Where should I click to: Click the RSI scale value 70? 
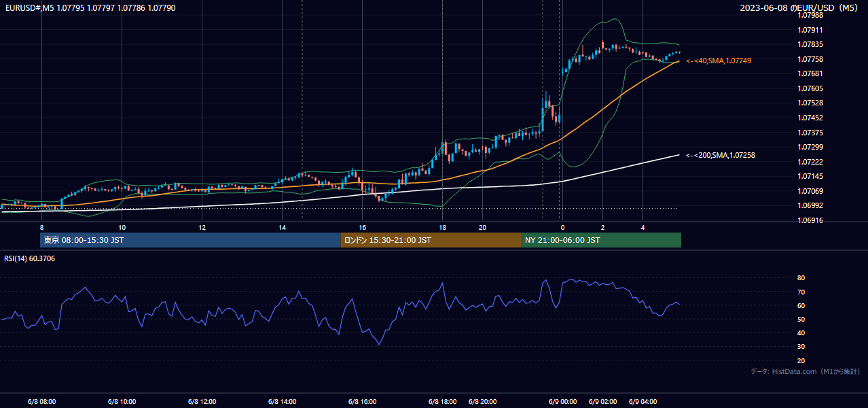801,292
